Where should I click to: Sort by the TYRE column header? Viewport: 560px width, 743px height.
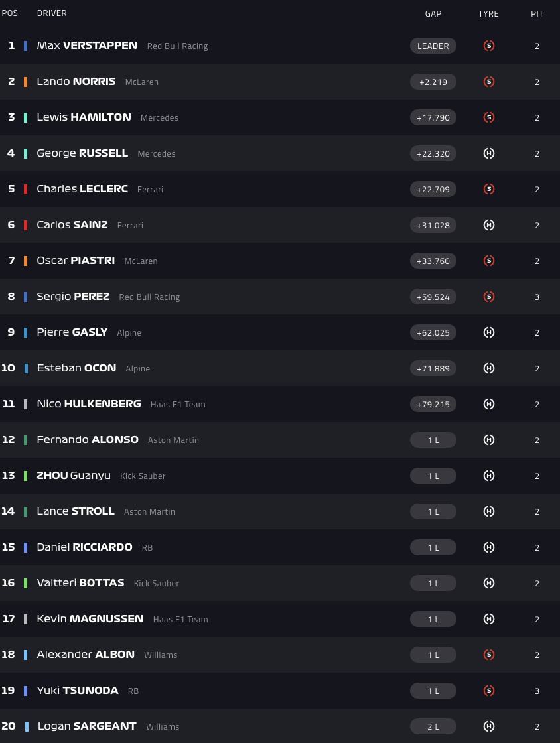coord(488,13)
